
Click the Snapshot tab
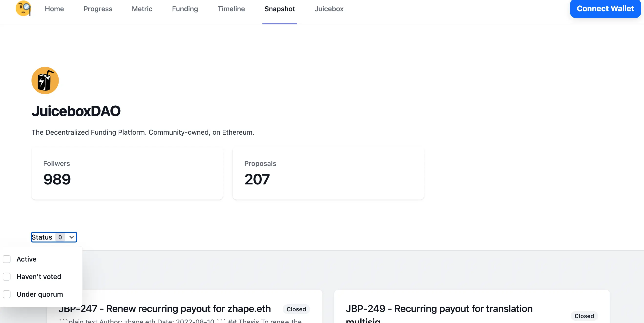(x=280, y=9)
